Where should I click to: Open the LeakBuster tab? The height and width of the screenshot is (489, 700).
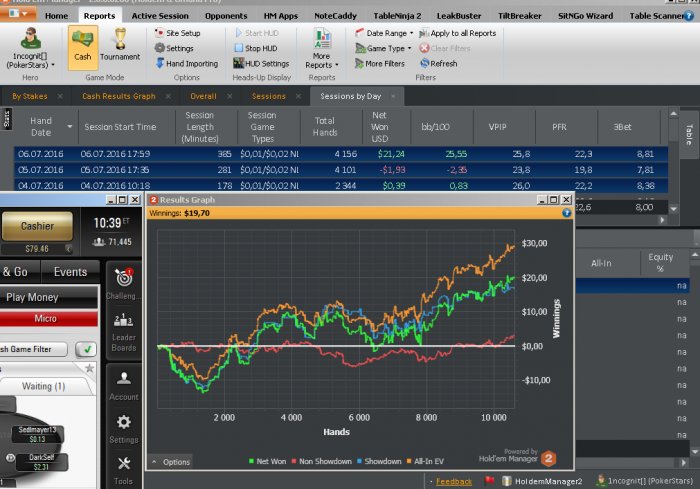[458, 16]
